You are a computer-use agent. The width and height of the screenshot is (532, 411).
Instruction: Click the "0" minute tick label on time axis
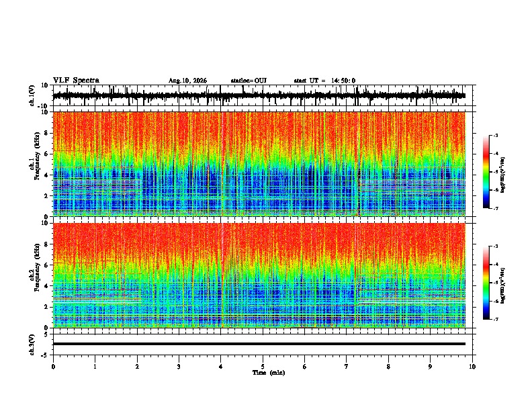53,367
